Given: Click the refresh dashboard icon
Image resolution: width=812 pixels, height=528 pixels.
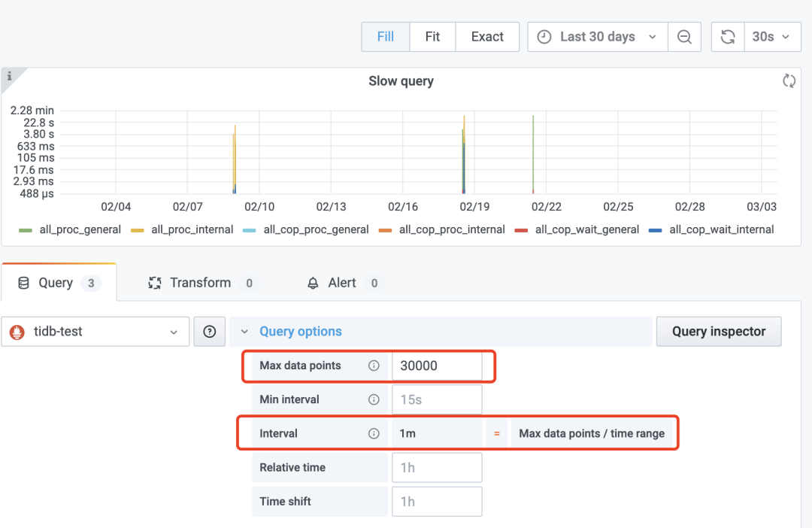Looking at the screenshot, I should [728, 37].
